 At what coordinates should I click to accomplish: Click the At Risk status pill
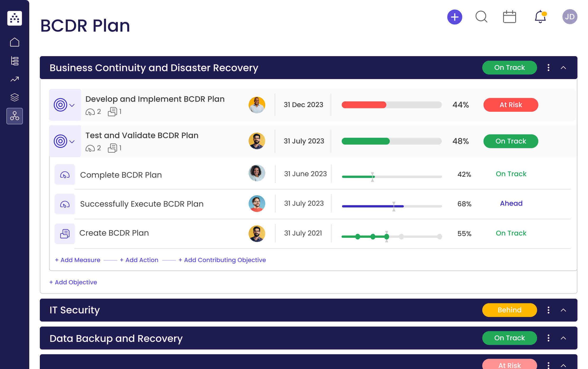[x=510, y=105]
